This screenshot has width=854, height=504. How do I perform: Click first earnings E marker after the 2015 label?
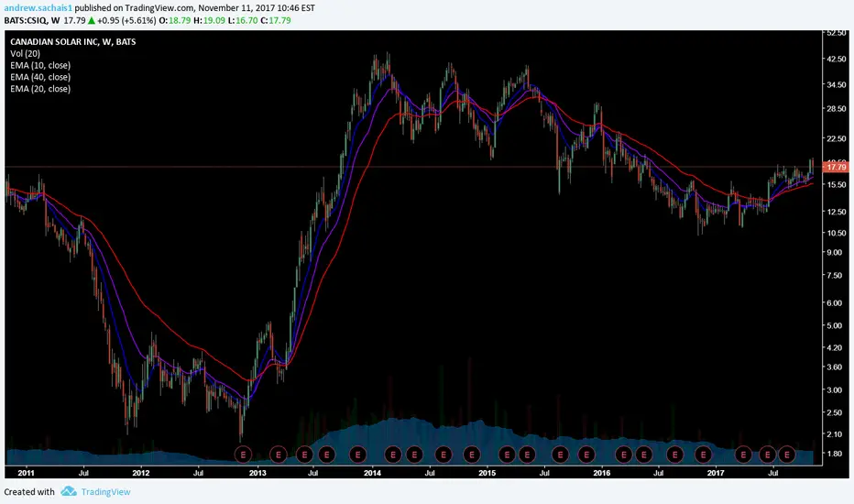[x=507, y=454]
